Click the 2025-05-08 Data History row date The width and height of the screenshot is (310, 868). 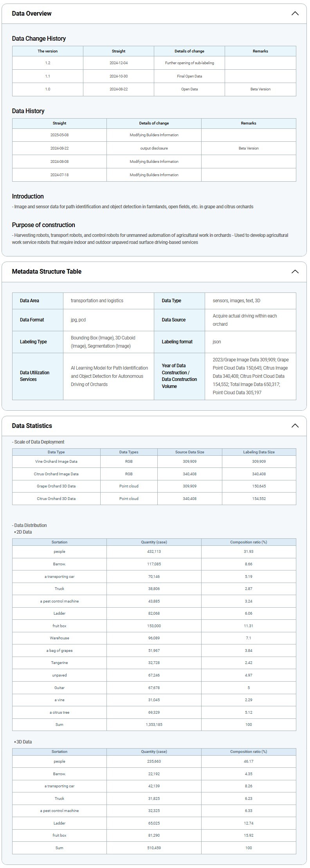coord(59,135)
